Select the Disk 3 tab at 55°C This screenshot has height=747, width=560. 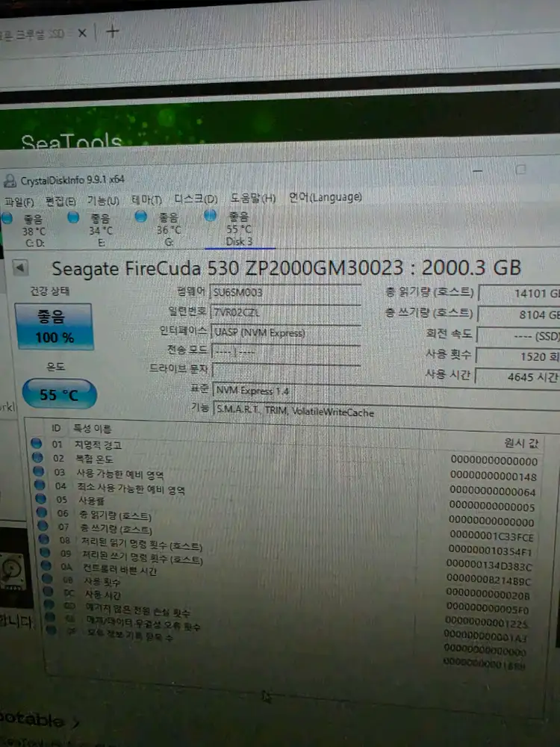point(239,229)
